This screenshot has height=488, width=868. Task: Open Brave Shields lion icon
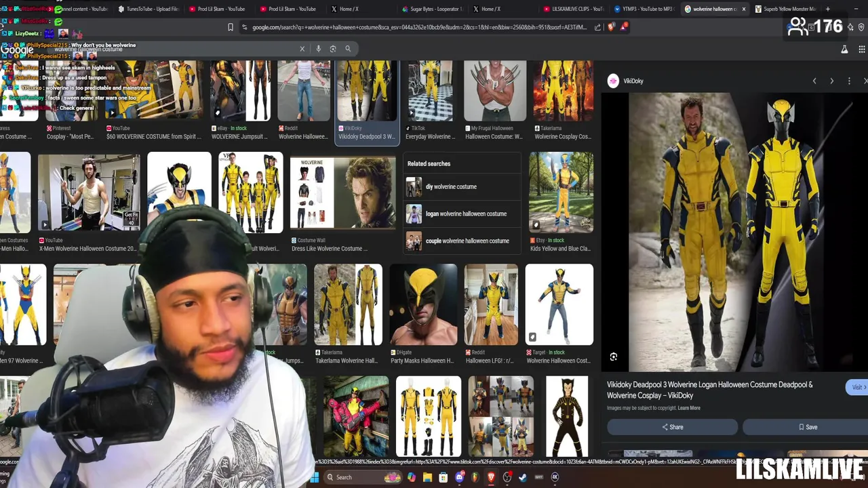[612, 27]
